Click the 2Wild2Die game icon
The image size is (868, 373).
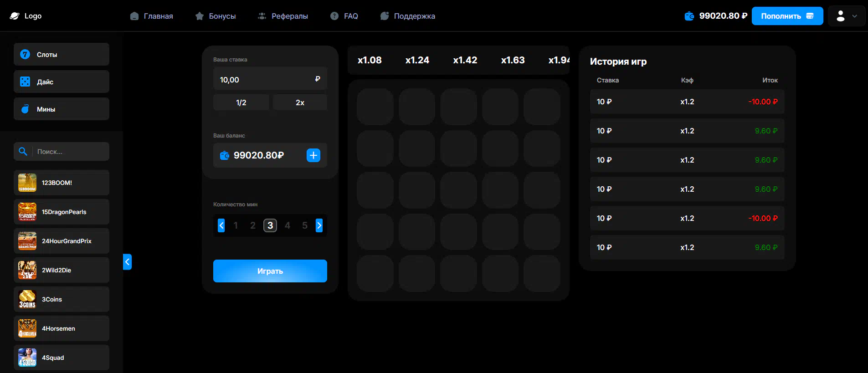click(x=27, y=270)
